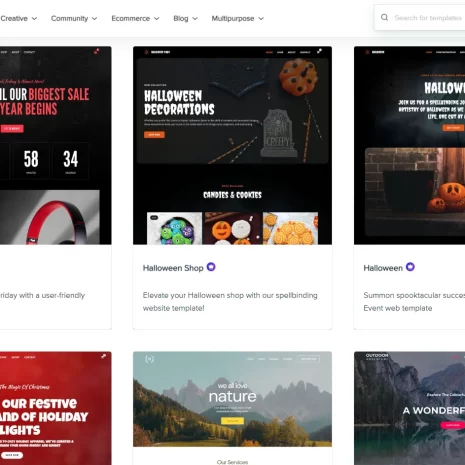This screenshot has height=465, width=465.
Task: Click the logo icon in nature template preview
Action: pyautogui.click(x=149, y=359)
